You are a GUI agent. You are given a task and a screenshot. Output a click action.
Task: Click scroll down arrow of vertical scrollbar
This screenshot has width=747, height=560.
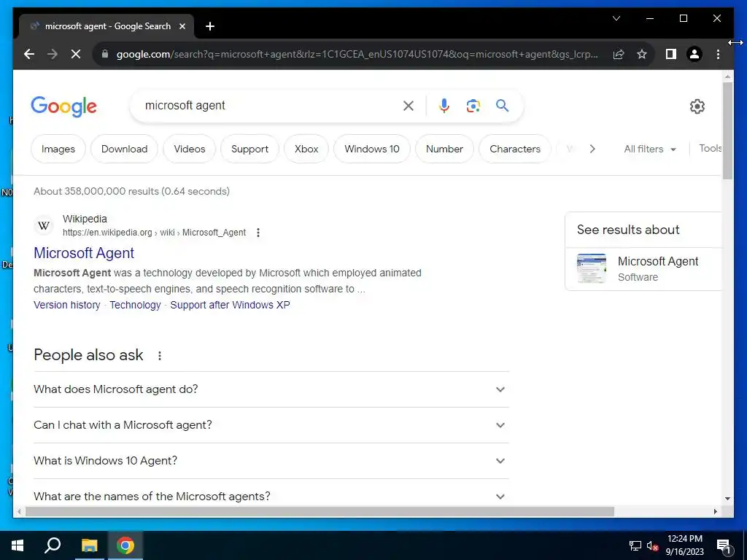[x=727, y=499]
